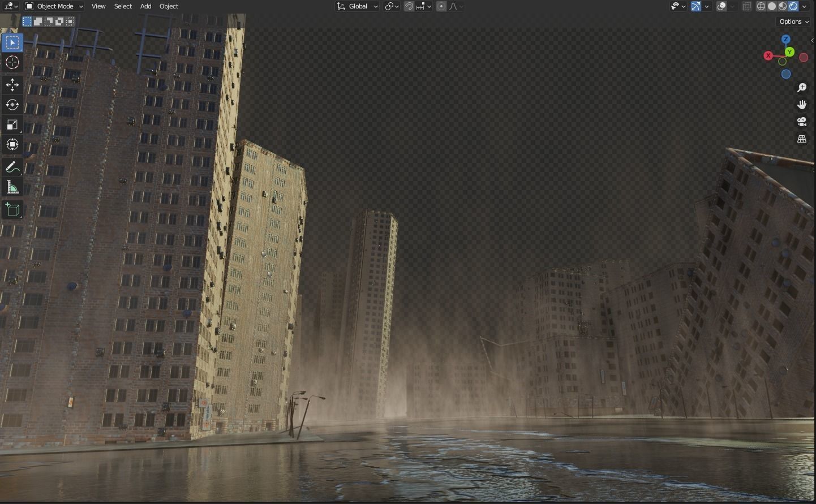Activate the Transform tool
This screenshot has width=816, height=504.
click(x=12, y=144)
